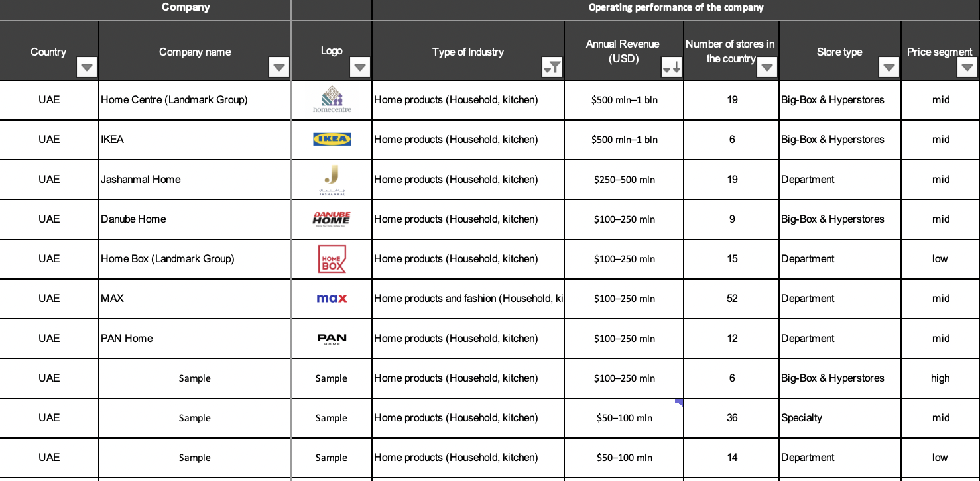This screenshot has height=481, width=980.
Task: Select the IKEA logo image
Action: pos(332,139)
